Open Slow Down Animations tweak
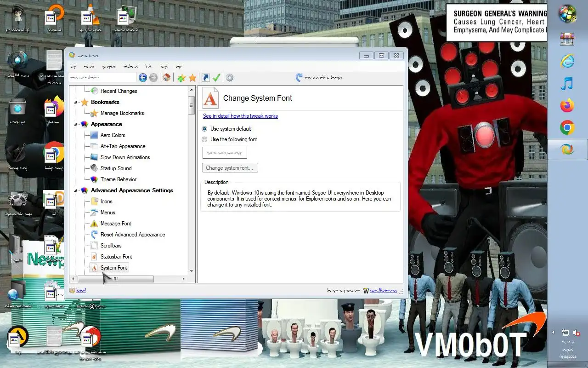 (125, 157)
